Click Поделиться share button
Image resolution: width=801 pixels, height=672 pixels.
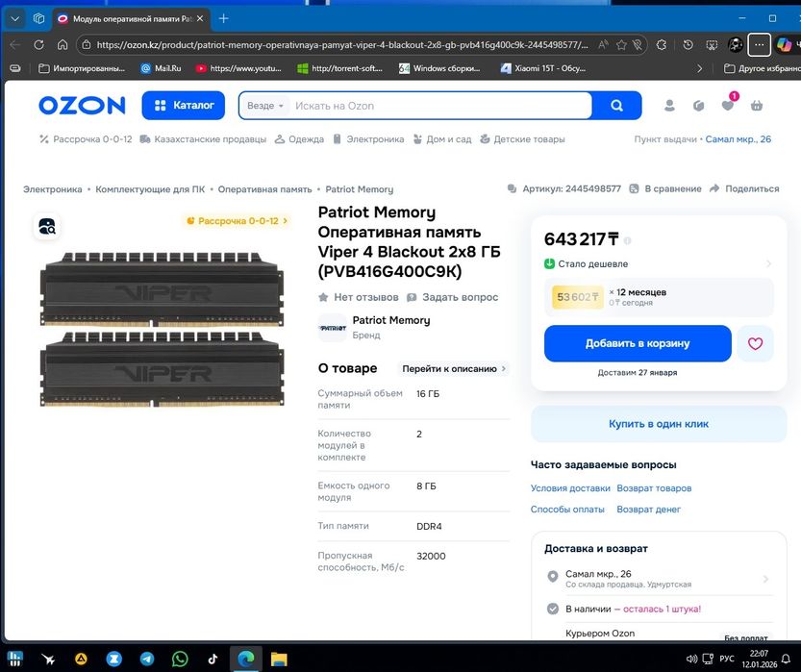pyautogui.click(x=745, y=188)
